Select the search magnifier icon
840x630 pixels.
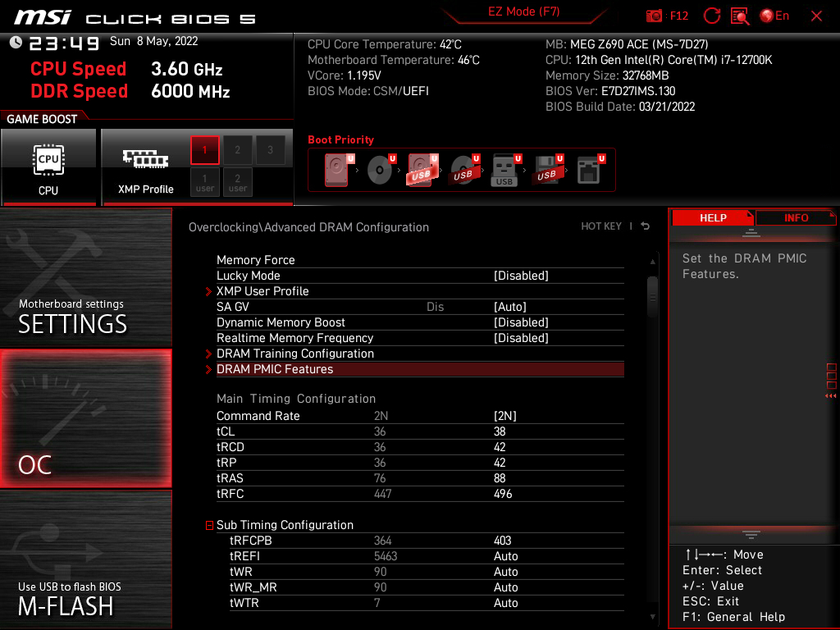click(x=738, y=16)
